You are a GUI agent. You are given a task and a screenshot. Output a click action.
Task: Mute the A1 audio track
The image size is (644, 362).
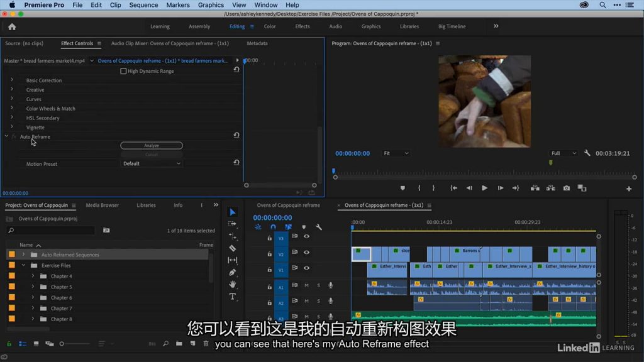pyautogui.click(x=306, y=285)
